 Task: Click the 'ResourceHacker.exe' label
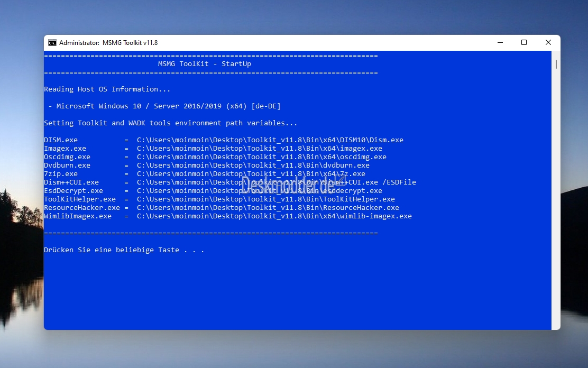pos(82,208)
